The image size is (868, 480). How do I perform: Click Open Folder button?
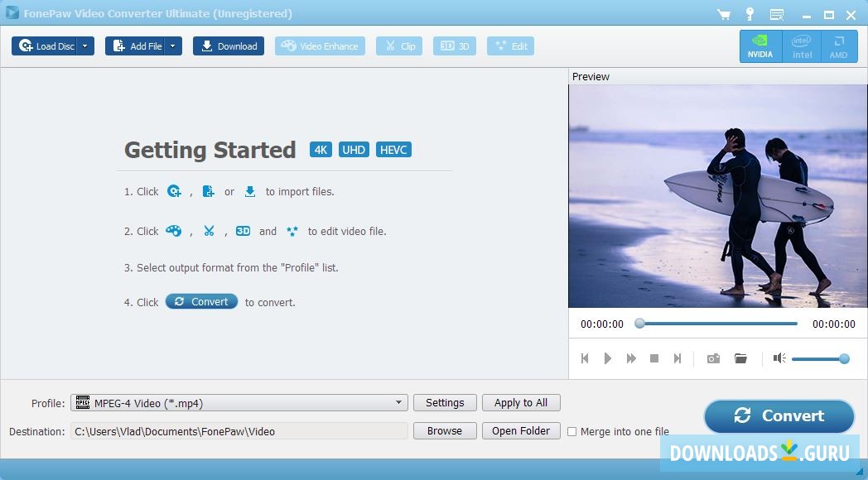click(521, 431)
